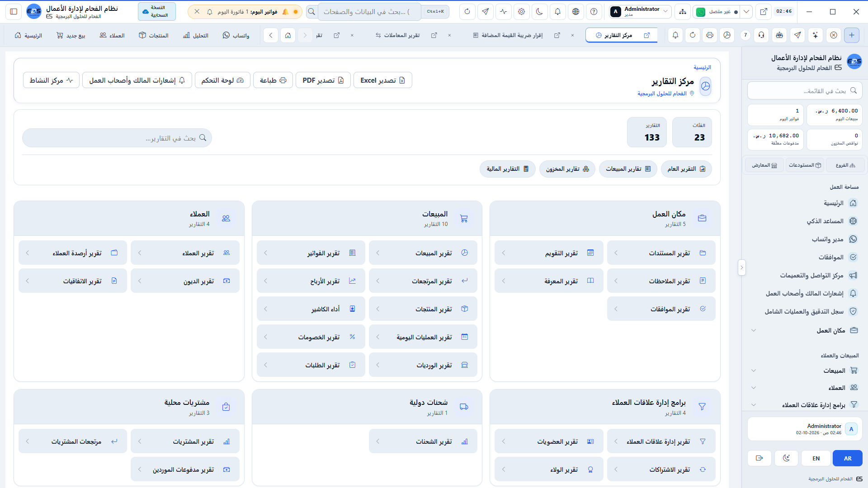This screenshot has width=868, height=488.
Task: Open the notifications bell in the top bar
Action: (x=558, y=12)
